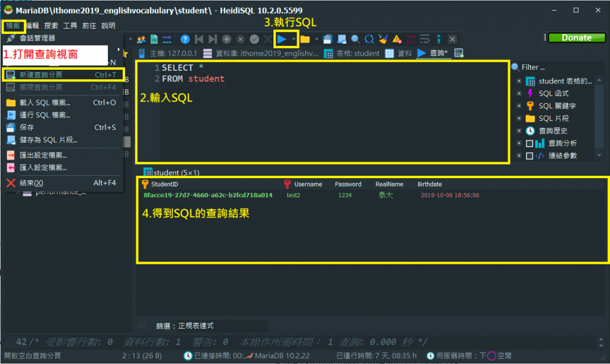Viewport: 610px width, 364px height.
Task: Click the blue help question mark icon
Action: [x=185, y=39]
